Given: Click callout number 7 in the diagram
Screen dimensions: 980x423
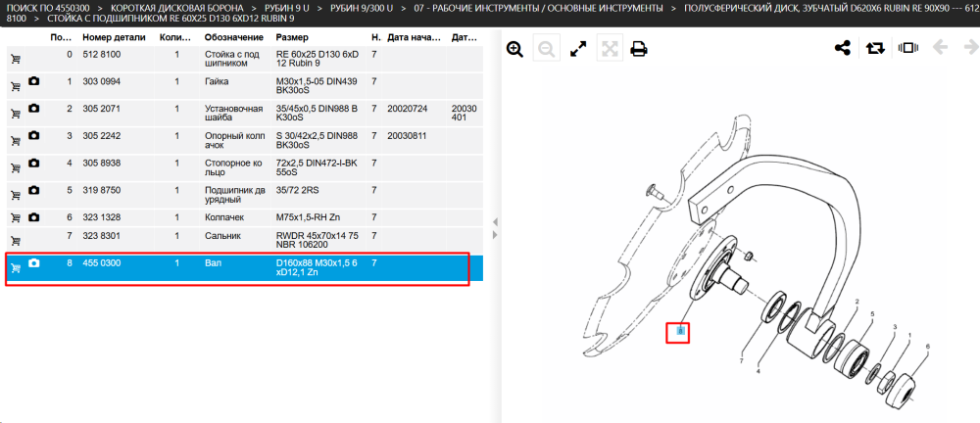Looking at the screenshot, I should click(x=741, y=360).
